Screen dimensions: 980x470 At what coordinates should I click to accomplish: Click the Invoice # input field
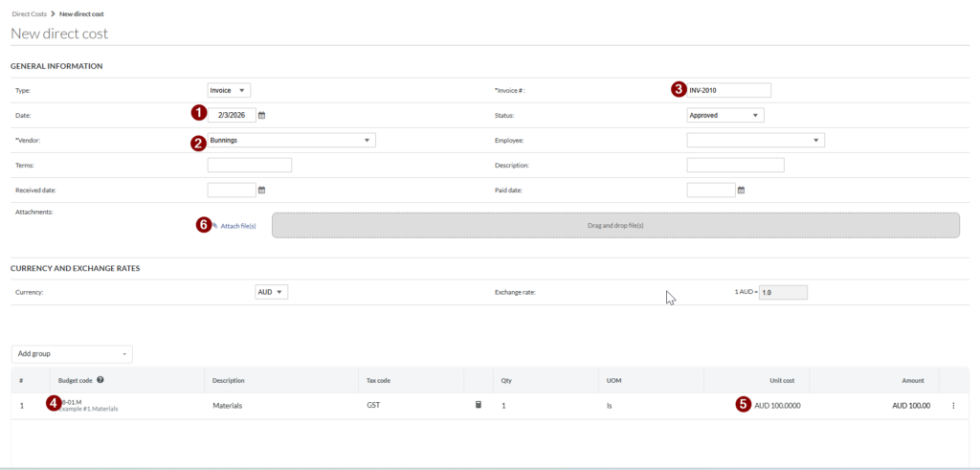click(x=728, y=90)
